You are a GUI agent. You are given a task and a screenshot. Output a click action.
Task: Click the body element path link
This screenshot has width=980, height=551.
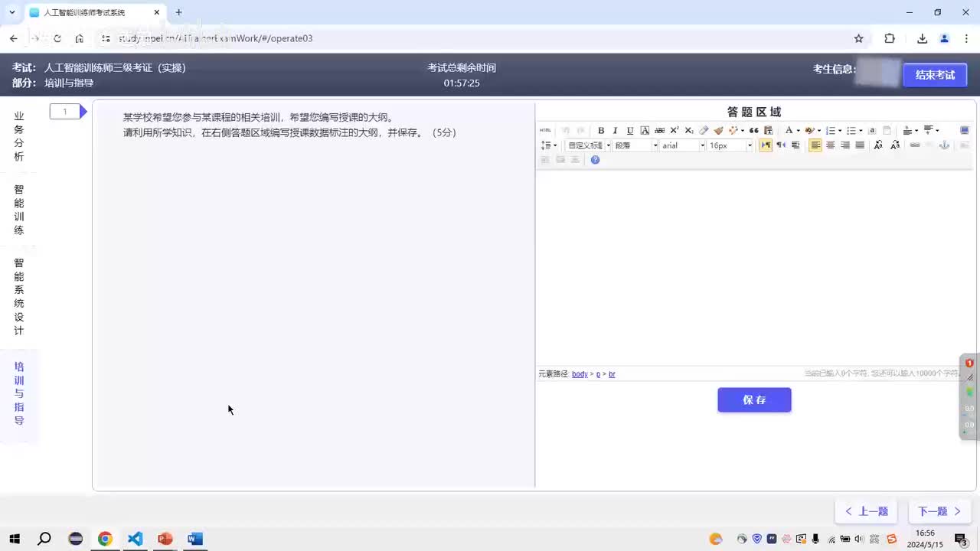580,374
